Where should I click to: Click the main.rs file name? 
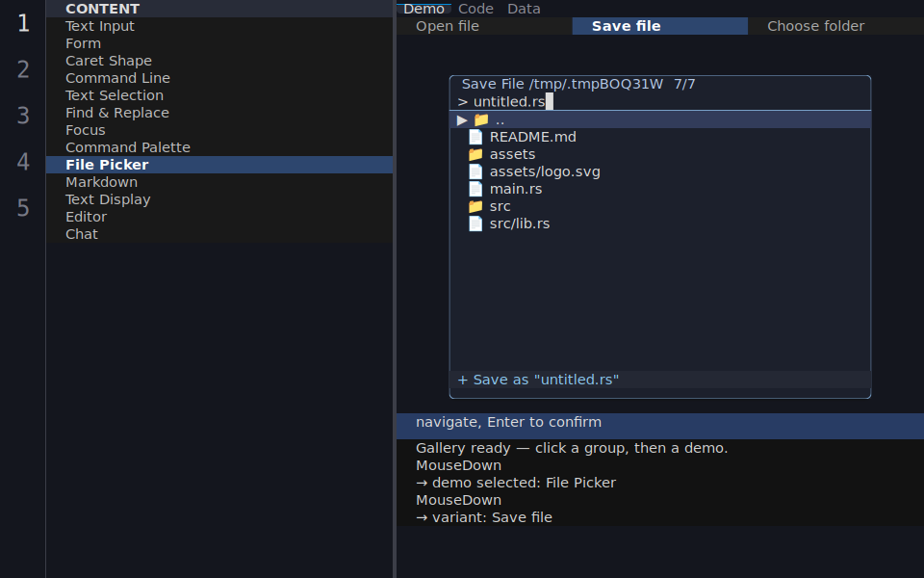pyautogui.click(x=516, y=189)
